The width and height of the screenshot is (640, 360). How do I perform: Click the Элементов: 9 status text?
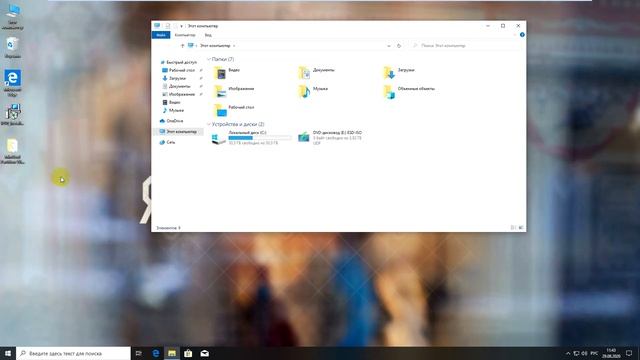pos(168,228)
